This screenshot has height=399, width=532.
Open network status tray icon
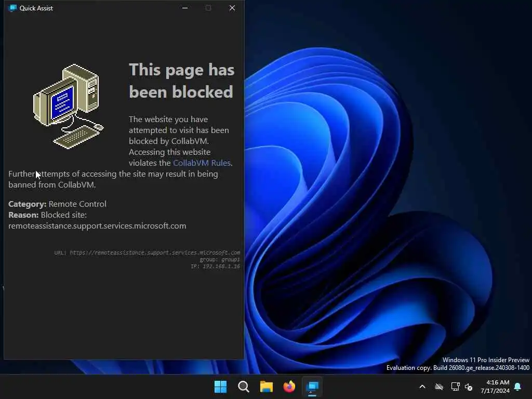(x=455, y=387)
